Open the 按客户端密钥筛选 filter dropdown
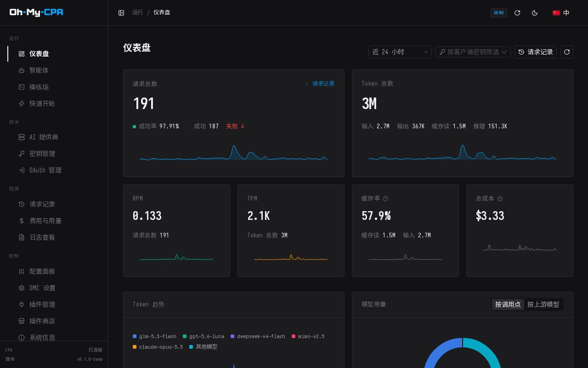This screenshot has height=368, width=588. coord(473,52)
